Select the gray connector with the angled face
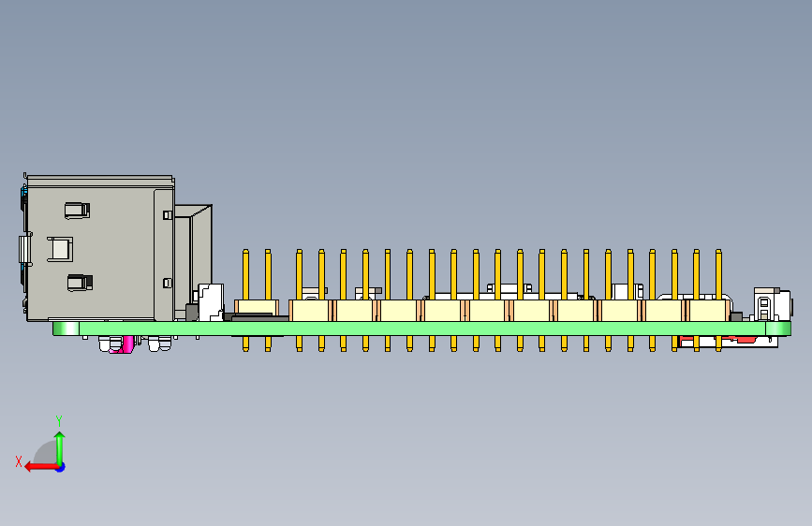This screenshot has width=812, height=526. tap(194, 261)
